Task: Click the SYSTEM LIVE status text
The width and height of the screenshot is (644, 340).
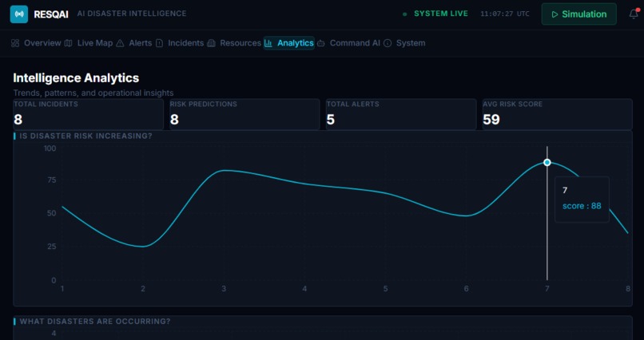Action: click(x=441, y=14)
